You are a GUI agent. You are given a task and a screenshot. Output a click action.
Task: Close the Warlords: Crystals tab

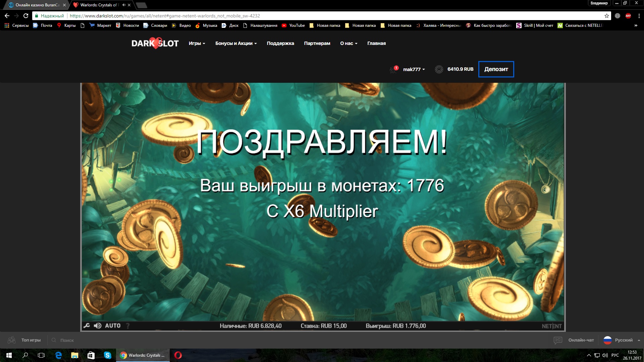[x=129, y=5]
